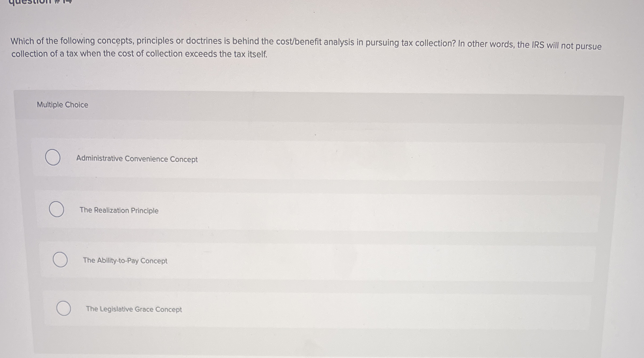Viewport: 644px width, 358px height.
Task: Click the Legislative Grace Concept answer text
Action: click(134, 309)
